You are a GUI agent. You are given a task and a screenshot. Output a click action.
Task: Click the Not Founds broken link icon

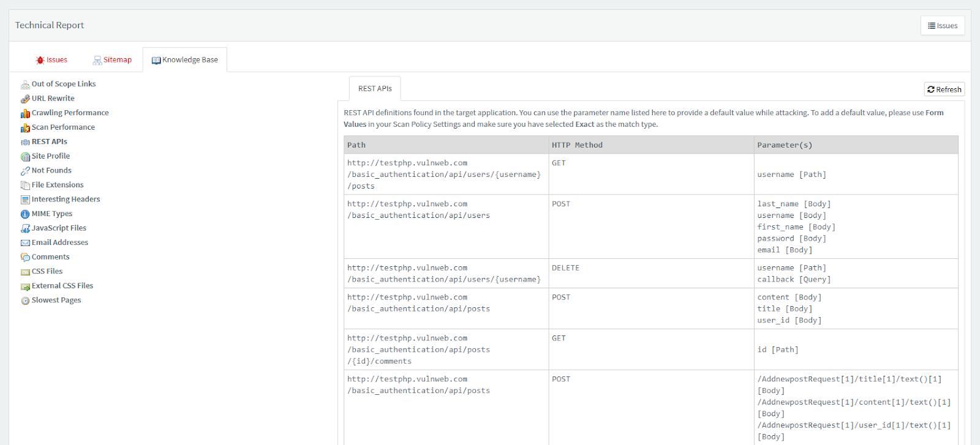[x=25, y=171]
